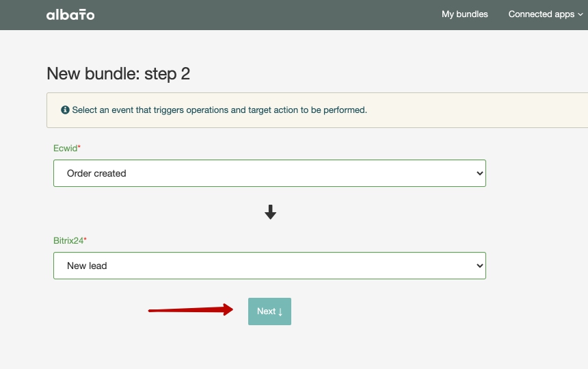Open the Ecwid event dropdown
The width and height of the screenshot is (588, 369).
pyautogui.click(x=269, y=173)
